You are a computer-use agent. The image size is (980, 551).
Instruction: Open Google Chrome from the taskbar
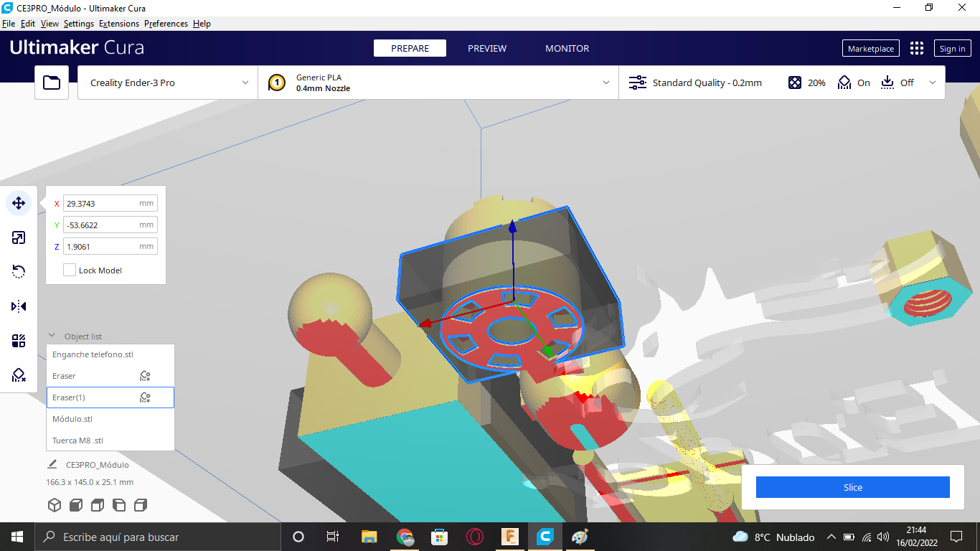tap(405, 537)
